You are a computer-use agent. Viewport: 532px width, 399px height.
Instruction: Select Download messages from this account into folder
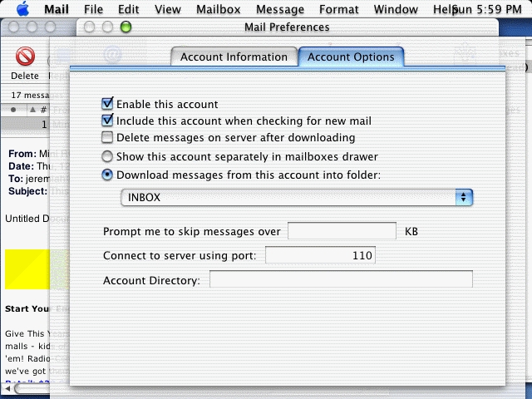click(x=107, y=175)
